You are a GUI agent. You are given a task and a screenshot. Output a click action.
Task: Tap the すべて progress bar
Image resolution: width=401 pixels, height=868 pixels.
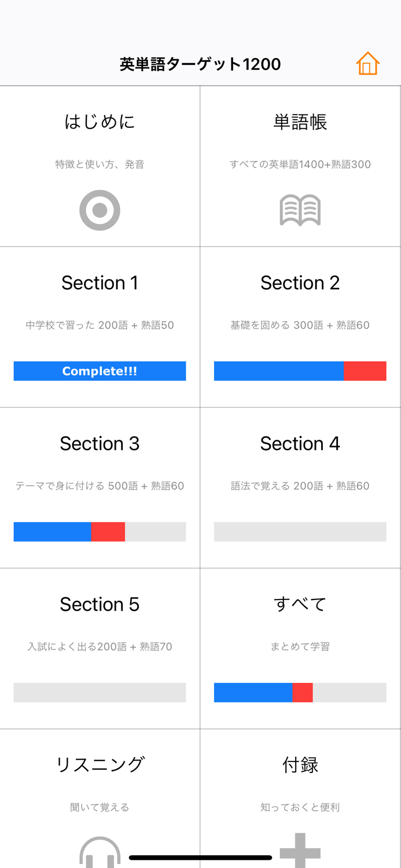coord(300,692)
